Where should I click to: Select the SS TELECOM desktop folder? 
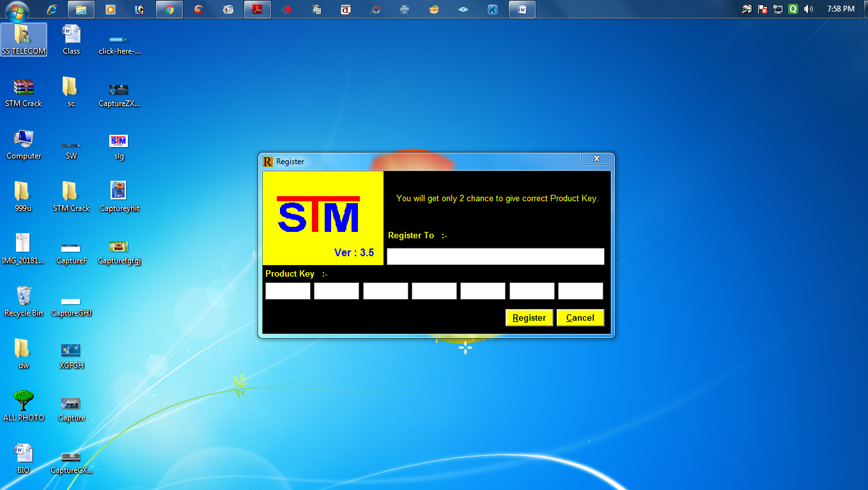24,40
